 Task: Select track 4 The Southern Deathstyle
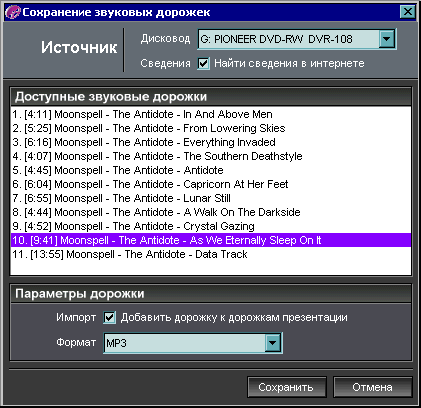(211, 156)
